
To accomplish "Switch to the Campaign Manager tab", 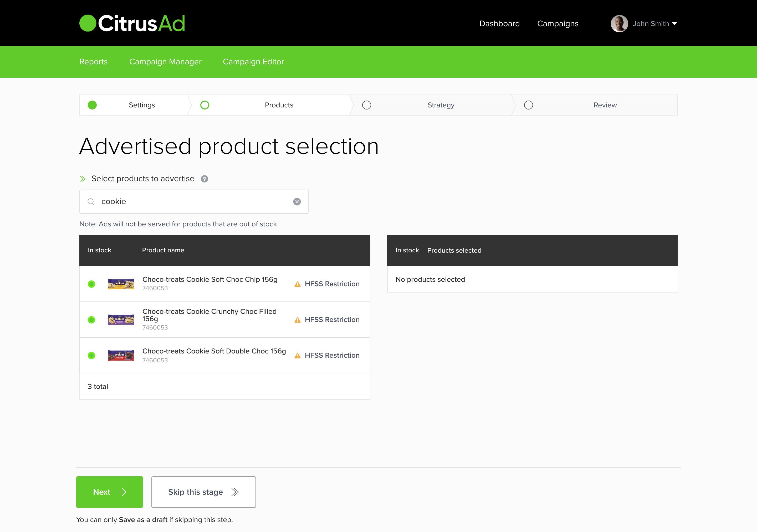I will pyautogui.click(x=165, y=62).
